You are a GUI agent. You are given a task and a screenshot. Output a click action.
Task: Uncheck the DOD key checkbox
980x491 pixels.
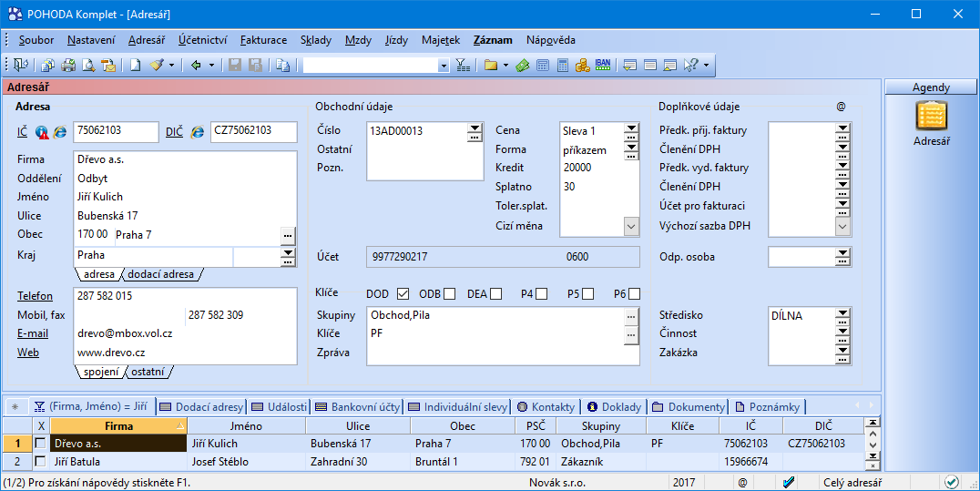[403, 293]
